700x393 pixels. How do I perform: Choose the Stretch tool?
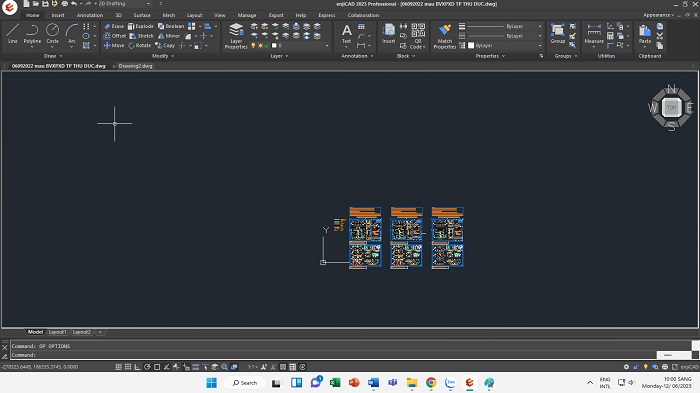141,36
